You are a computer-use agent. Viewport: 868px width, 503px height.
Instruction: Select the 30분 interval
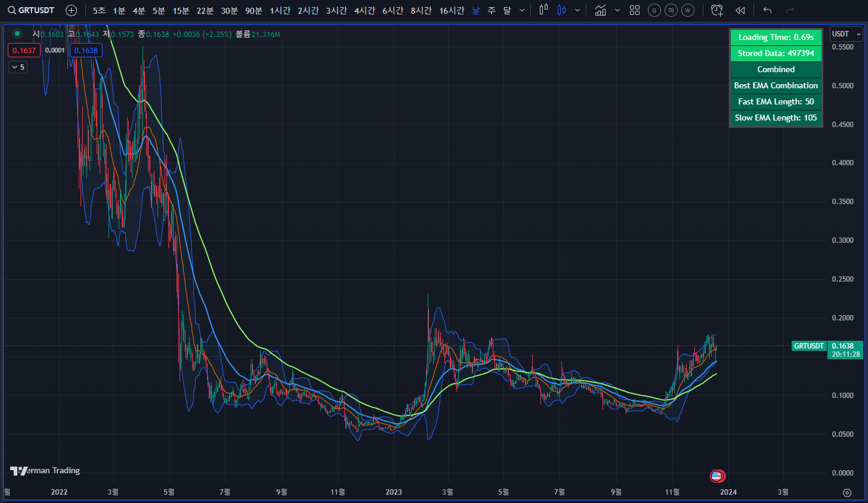[x=229, y=10]
